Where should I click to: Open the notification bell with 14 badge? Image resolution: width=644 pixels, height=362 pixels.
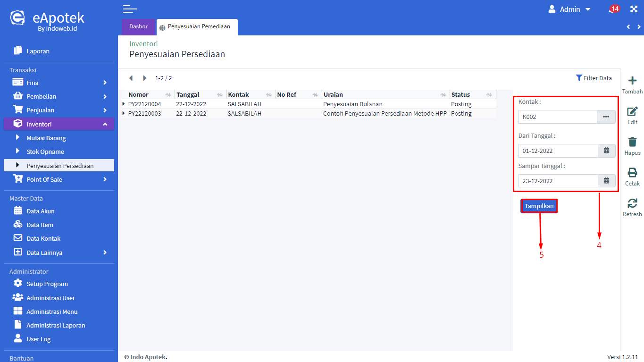pyautogui.click(x=613, y=9)
